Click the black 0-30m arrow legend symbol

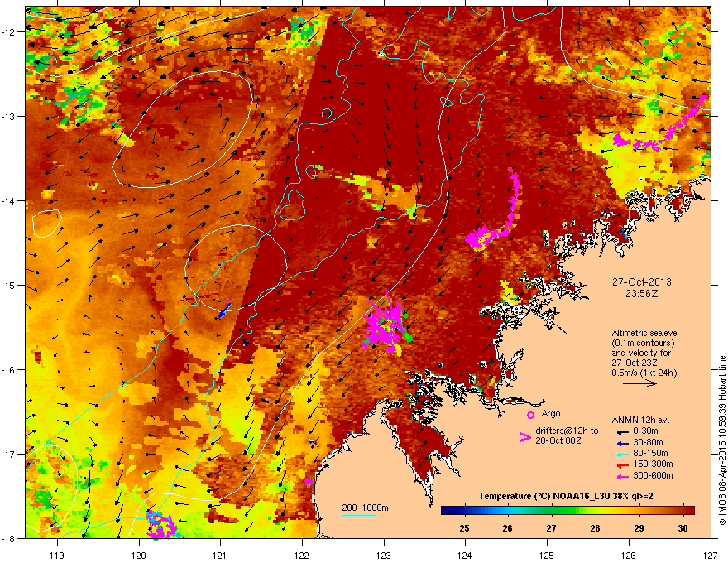click(622, 432)
